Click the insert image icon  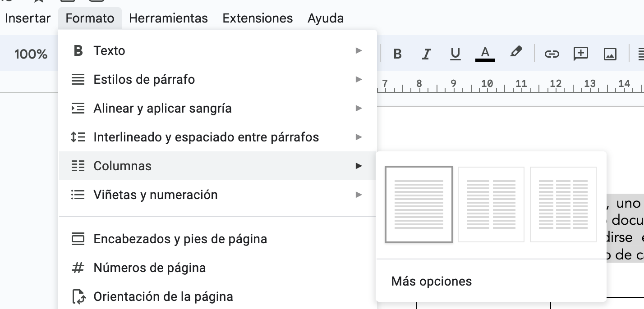tap(610, 54)
